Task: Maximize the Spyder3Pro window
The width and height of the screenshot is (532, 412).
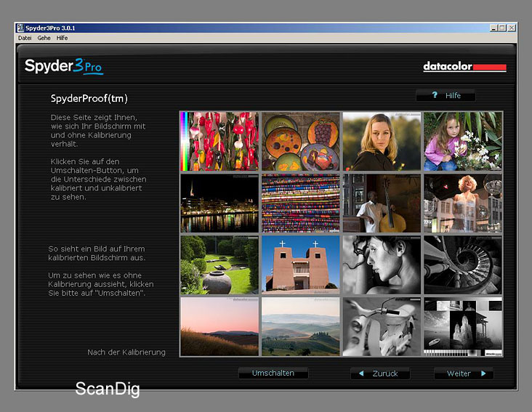Action: [x=502, y=28]
